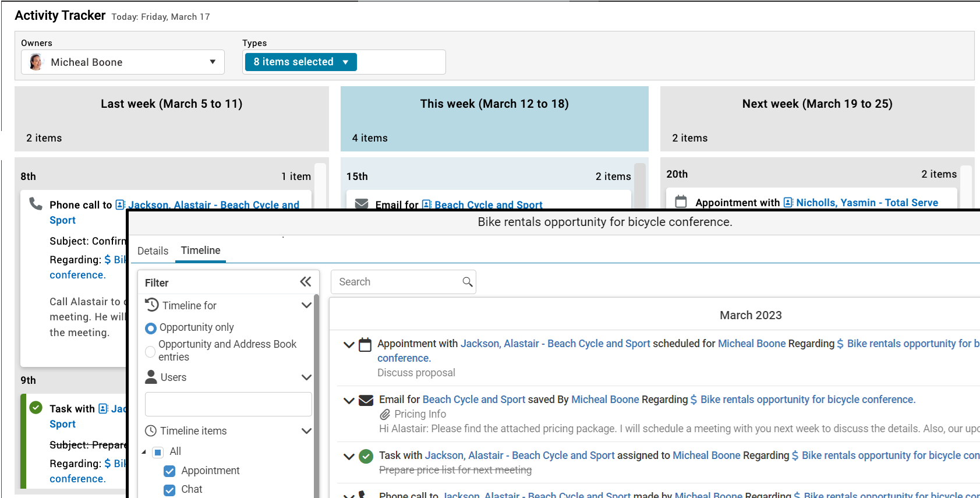Click the green completed-task icon on the 9th card
The height and width of the screenshot is (498, 980).
tap(36, 407)
